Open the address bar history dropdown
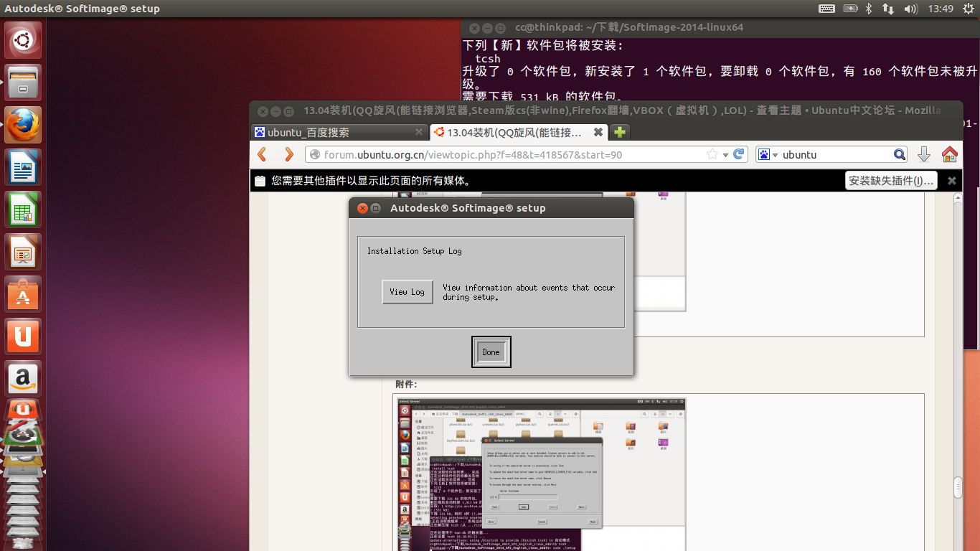 coord(725,154)
